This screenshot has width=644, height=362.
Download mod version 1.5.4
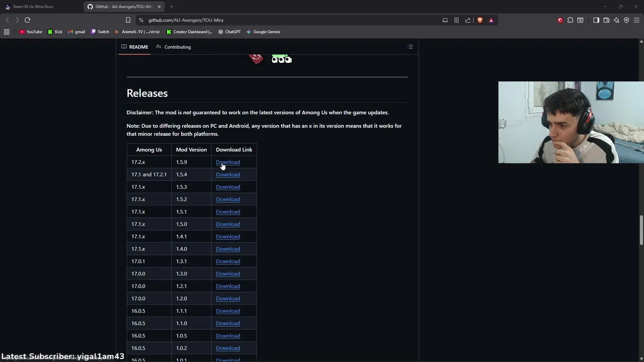228,174
